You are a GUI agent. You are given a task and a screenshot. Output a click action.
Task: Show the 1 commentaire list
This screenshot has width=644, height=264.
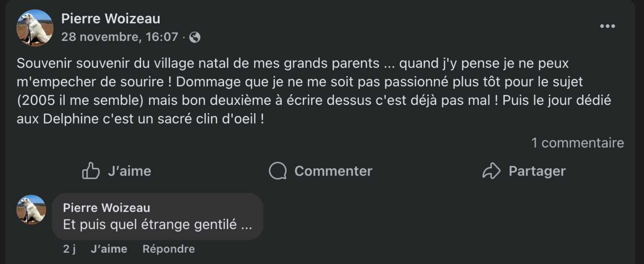[x=577, y=143]
